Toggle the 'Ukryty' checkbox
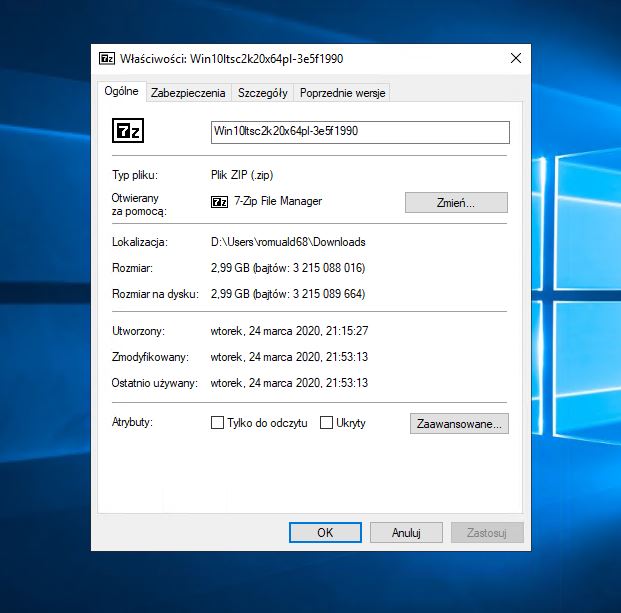Viewport: 621px width, 613px height. tap(326, 423)
